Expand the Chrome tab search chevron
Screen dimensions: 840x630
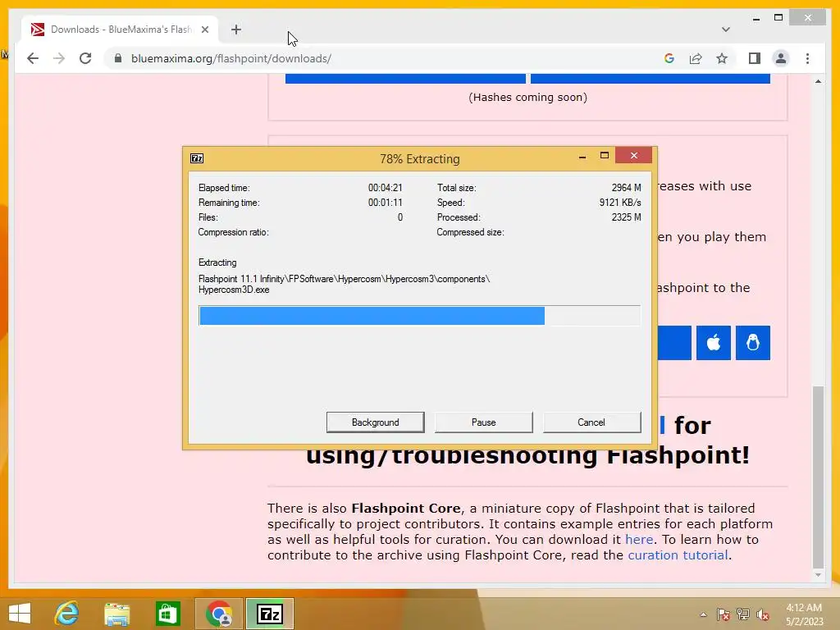[725, 30]
